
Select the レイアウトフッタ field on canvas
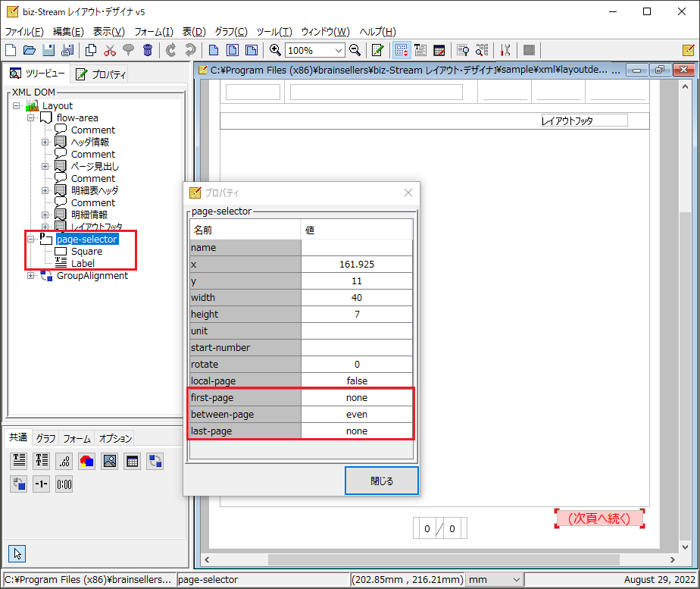click(x=584, y=121)
